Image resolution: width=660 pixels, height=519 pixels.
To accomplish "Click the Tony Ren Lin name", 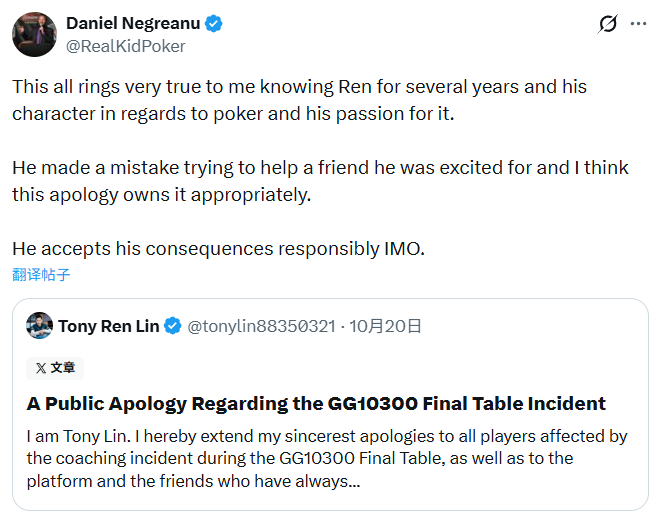I will pos(108,326).
